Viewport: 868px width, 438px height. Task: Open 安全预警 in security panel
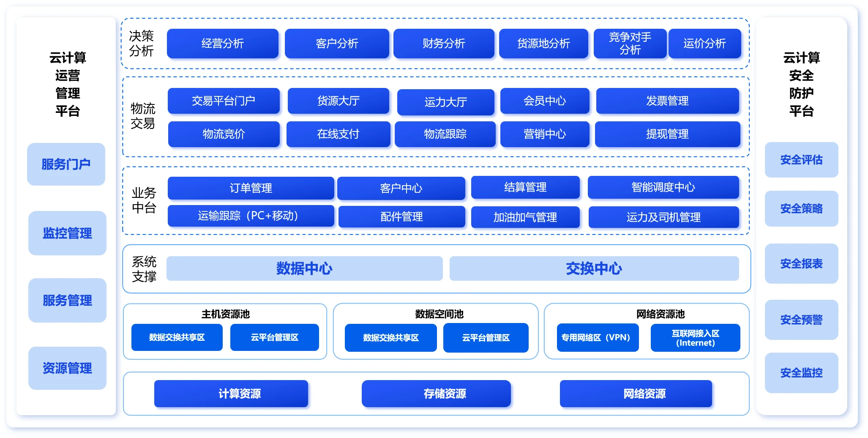pos(801,320)
